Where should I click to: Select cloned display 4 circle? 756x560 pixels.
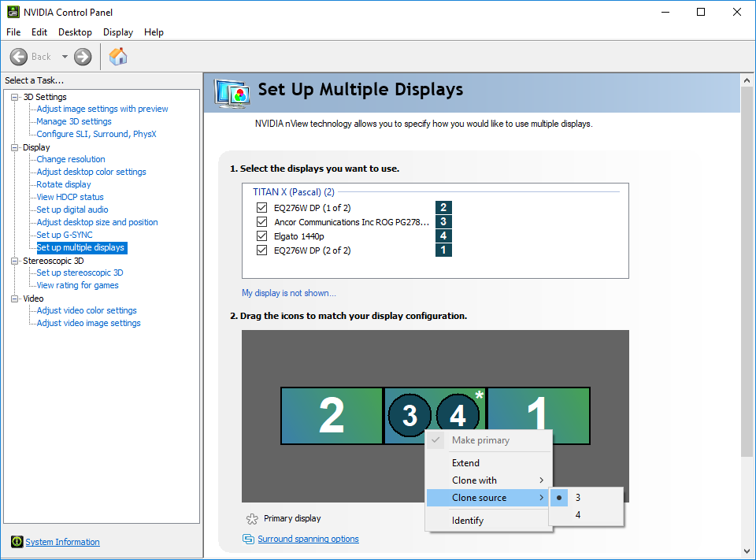(x=458, y=415)
